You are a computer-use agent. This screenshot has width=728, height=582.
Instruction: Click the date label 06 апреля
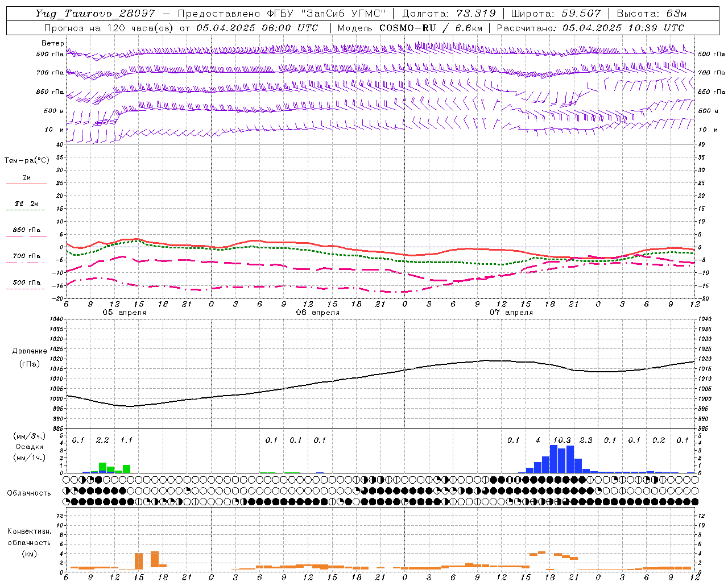(317, 312)
